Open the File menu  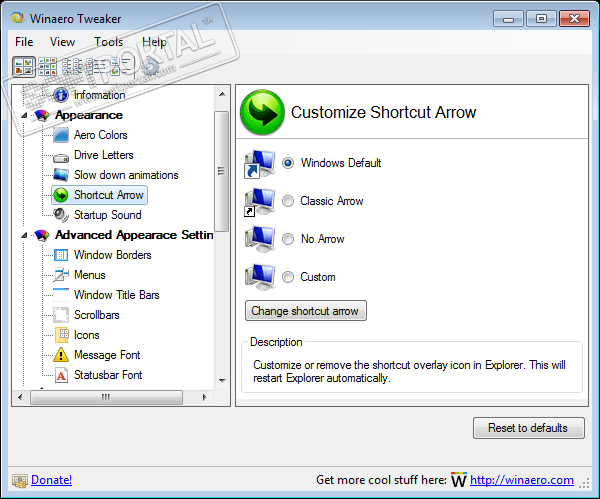coord(24,42)
